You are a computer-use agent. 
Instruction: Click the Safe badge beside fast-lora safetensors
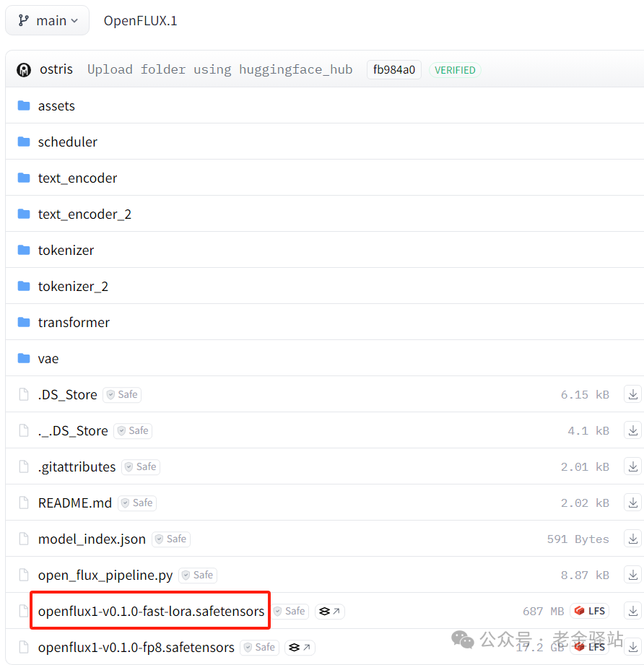pos(290,611)
